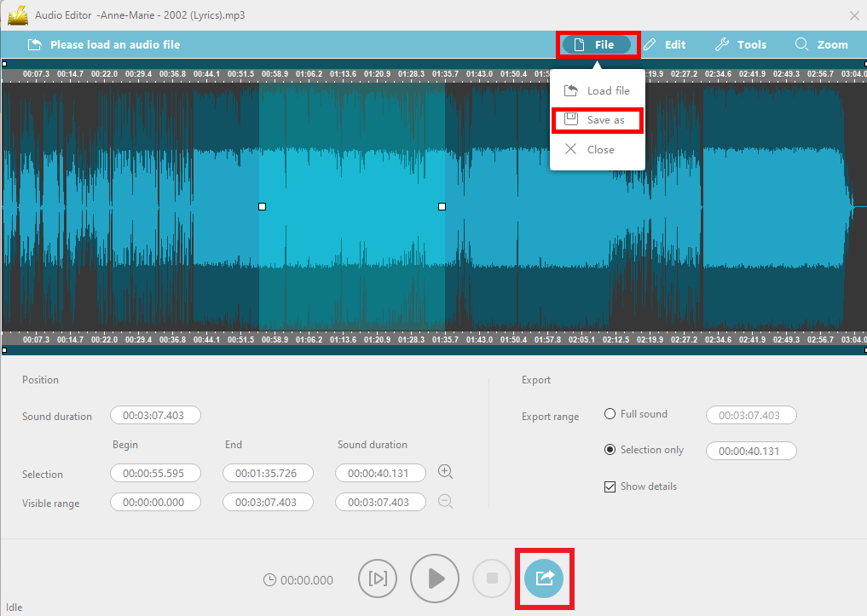This screenshot has width=867, height=616.
Task: Play the selection with the bracketed play button
Action: (x=378, y=579)
